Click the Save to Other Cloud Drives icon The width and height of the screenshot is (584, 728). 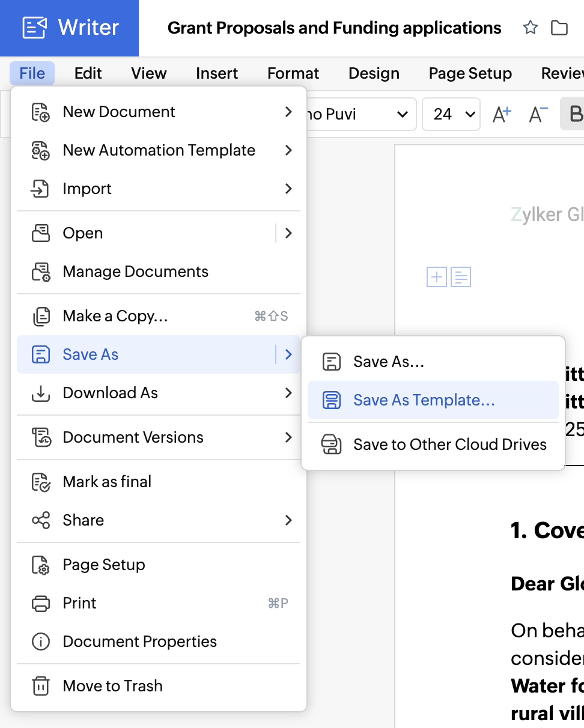point(332,444)
